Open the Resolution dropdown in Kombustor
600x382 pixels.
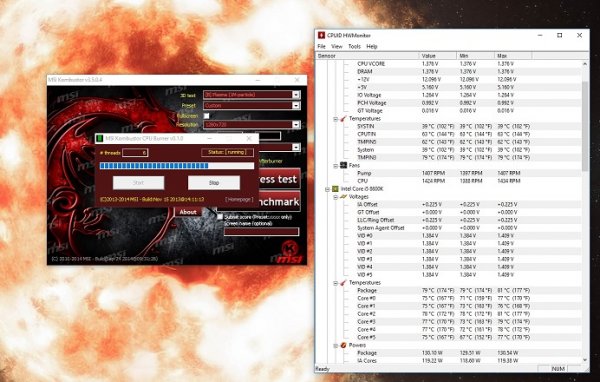[x=296, y=124]
